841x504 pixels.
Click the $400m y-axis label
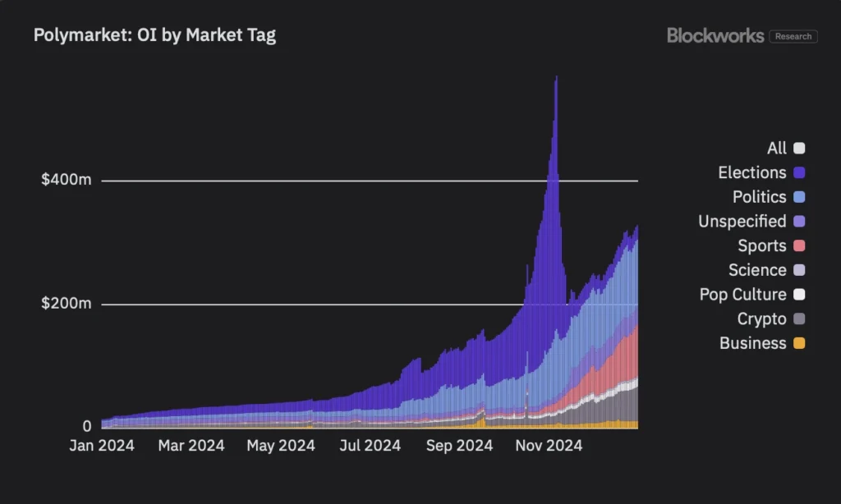coord(67,180)
